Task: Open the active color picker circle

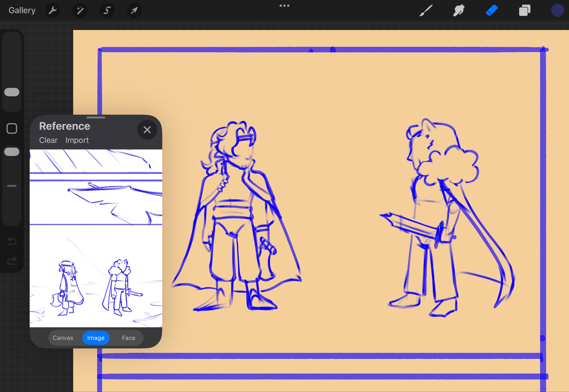Action: pyautogui.click(x=557, y=11)
